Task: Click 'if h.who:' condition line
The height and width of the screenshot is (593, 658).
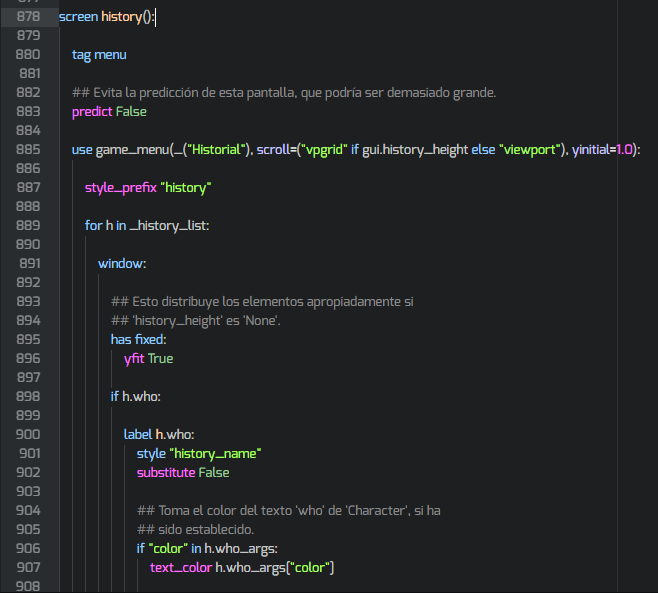Action: point(135,396)
